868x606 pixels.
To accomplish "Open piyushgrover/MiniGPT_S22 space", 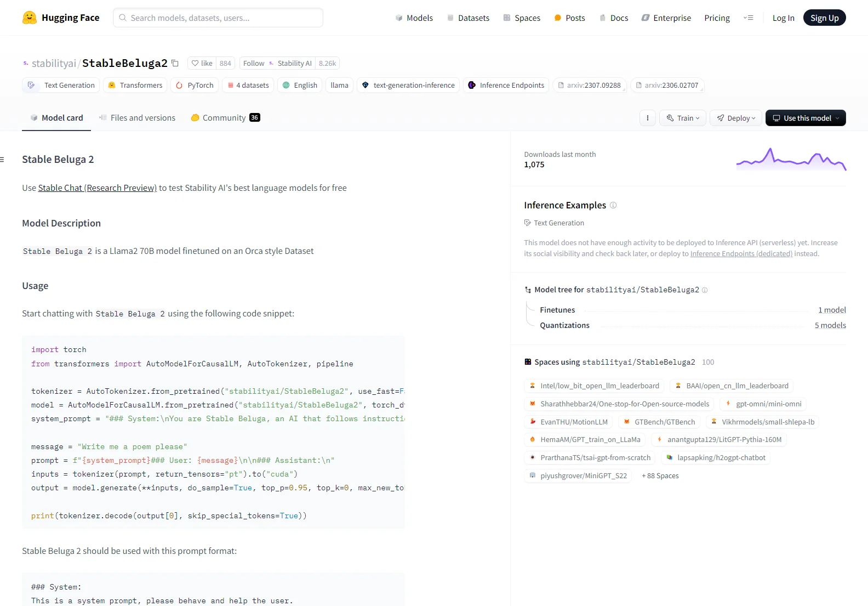I will [578, 475].
